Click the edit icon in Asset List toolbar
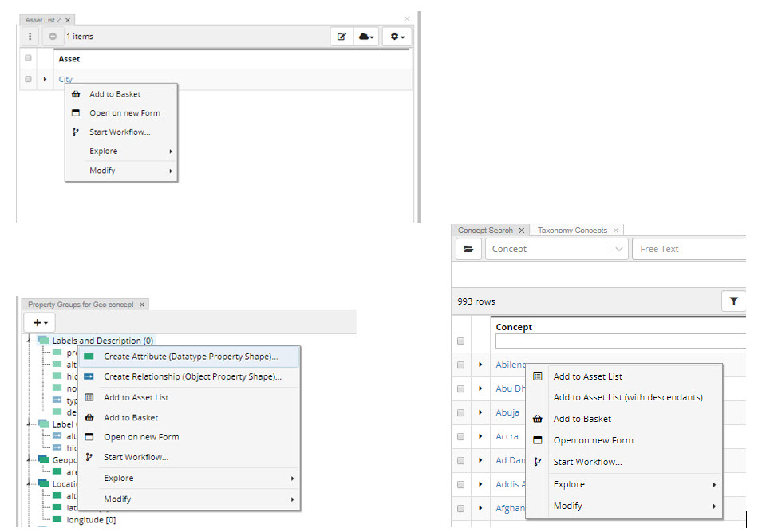 point(342,37)
